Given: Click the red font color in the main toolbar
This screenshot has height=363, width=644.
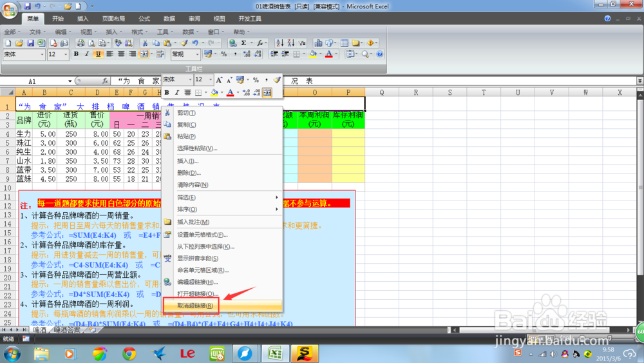Looking at the screenshot, I should click(328, 54).
